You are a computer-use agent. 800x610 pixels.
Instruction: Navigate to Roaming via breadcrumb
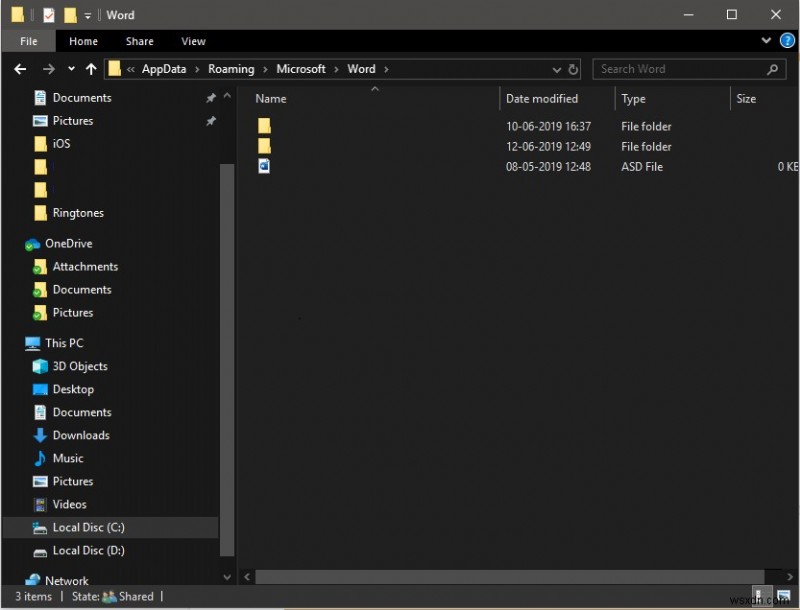point(231,68)
